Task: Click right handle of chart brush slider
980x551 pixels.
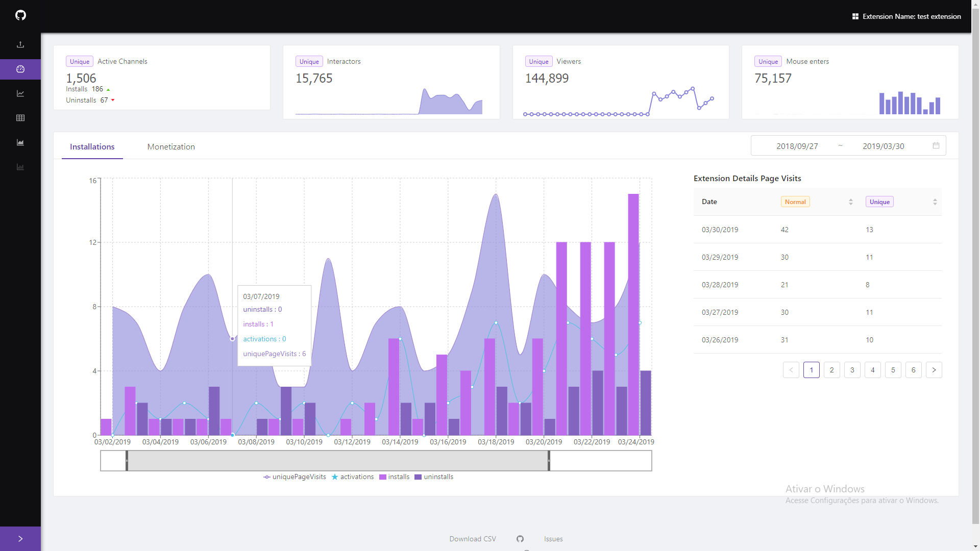Action: coord(549,461)
